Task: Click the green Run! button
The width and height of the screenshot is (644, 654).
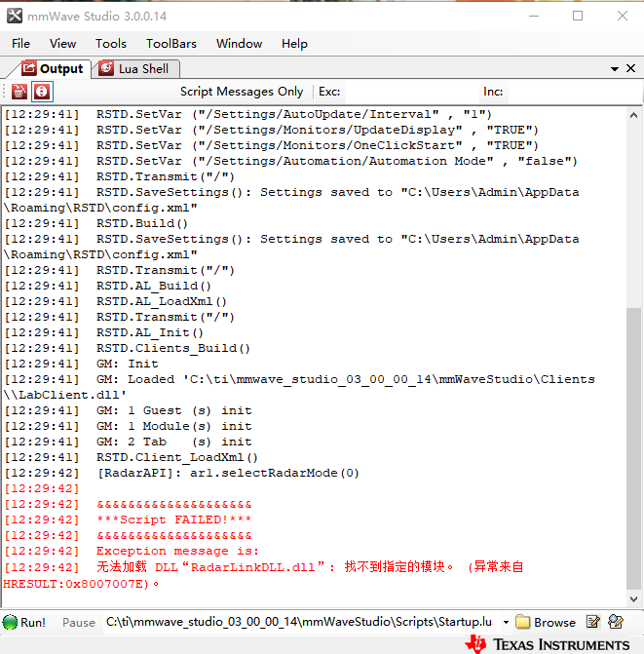Action: point(24,622)
